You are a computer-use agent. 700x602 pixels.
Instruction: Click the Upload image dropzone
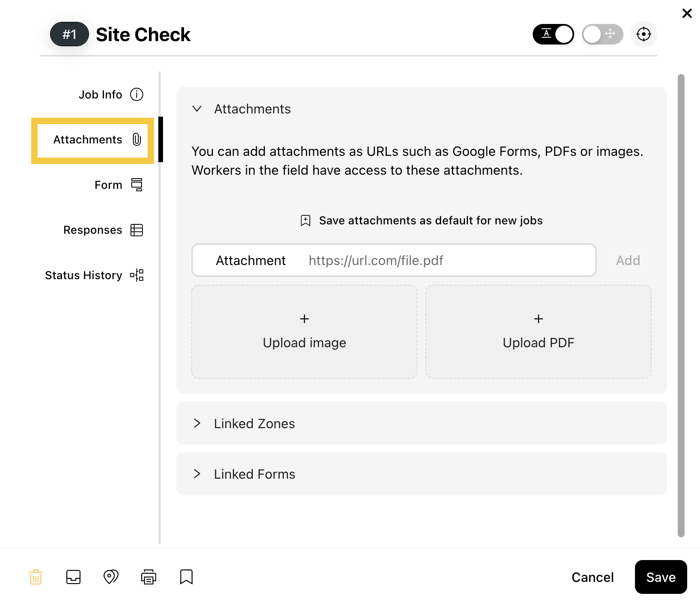click(x=304, y=332)
